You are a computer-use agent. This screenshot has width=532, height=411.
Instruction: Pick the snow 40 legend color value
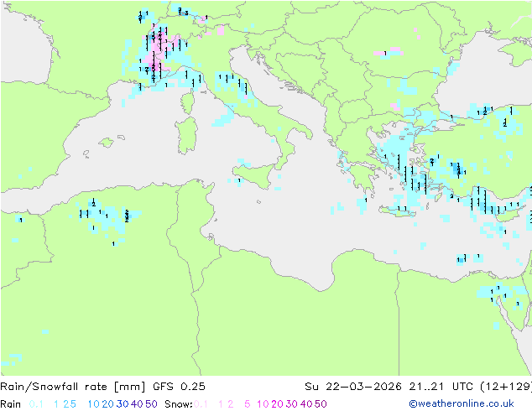pyautogui.click(x=306, y=404)
